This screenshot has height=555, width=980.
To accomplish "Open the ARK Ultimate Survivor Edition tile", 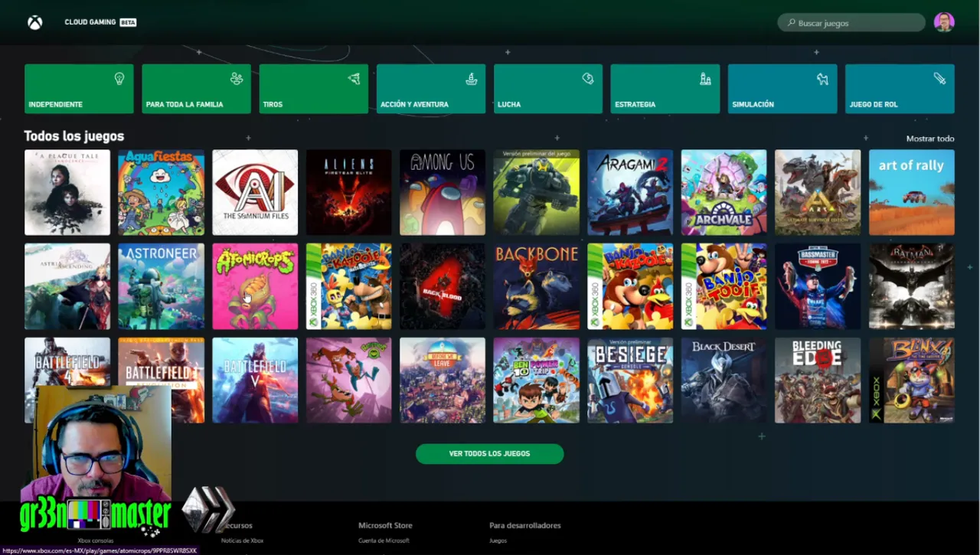I will point(818,192).
